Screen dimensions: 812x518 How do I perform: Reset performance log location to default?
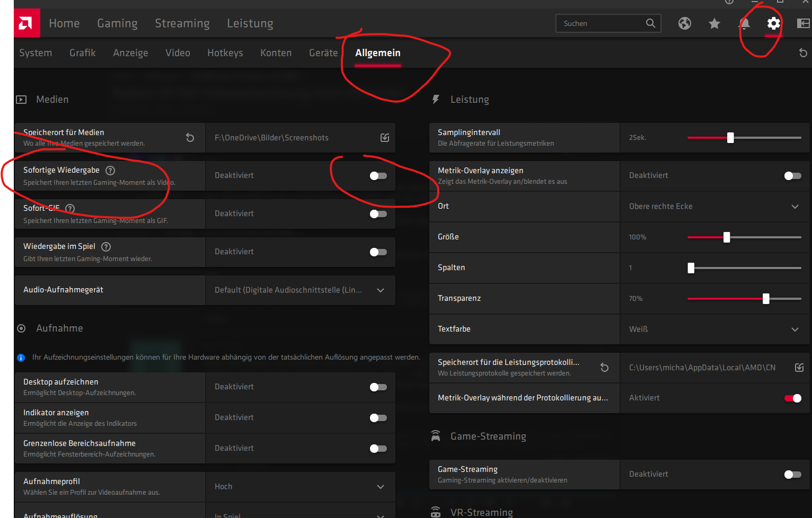(x=604, y=368)
